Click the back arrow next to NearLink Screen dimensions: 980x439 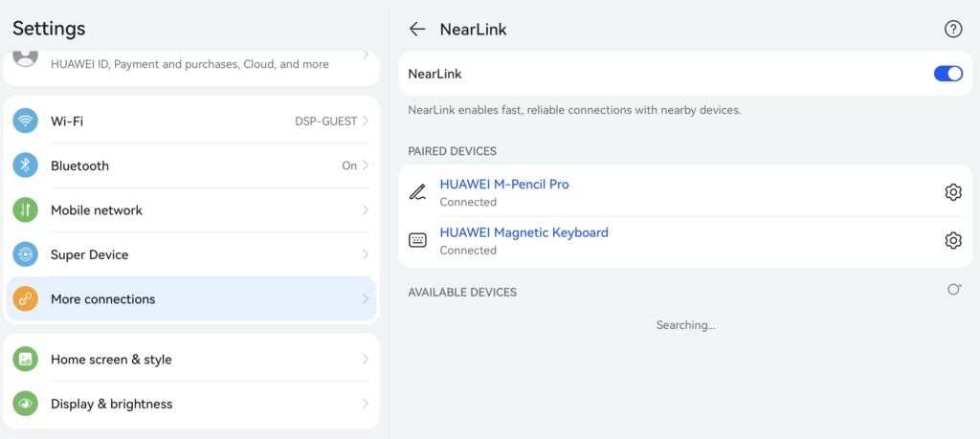pos(416,30)
